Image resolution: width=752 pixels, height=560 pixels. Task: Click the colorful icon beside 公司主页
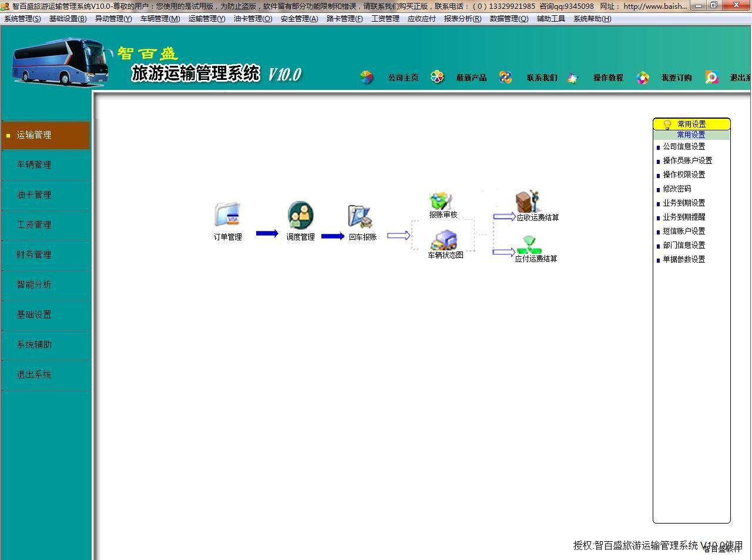pyautogui.click(x=367, y=77)
